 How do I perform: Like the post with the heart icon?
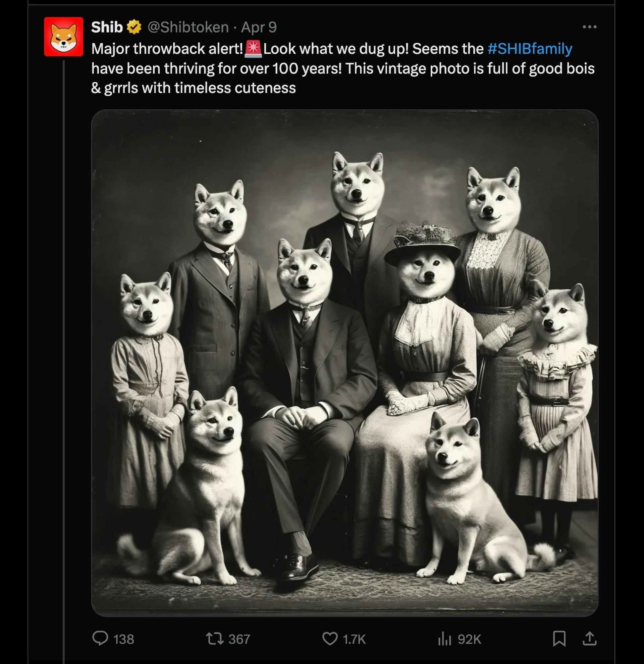click(329, 639)
